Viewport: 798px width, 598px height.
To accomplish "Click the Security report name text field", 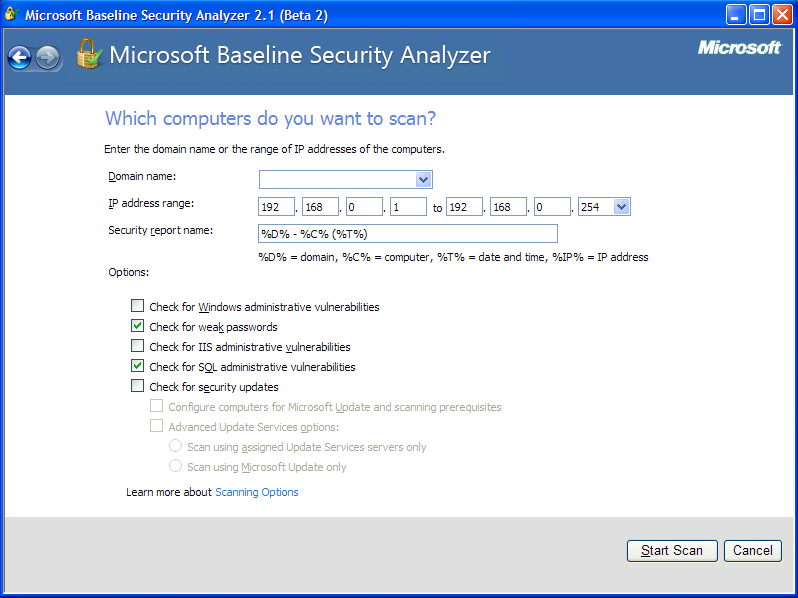I will (x=408, y=234).
